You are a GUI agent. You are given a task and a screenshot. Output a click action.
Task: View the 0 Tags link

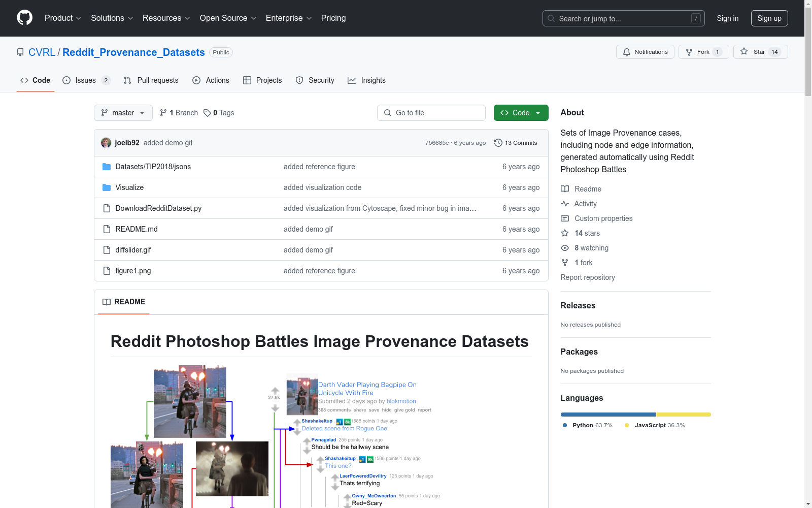tap(219, 113)
